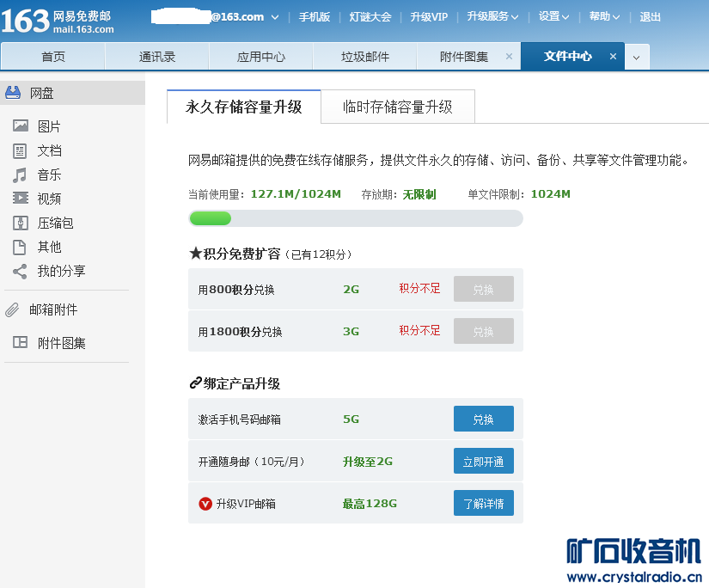Screen dimensions: 709x588
Task: Open 我的分享 in sidebar
Action: tap(62, 271)
